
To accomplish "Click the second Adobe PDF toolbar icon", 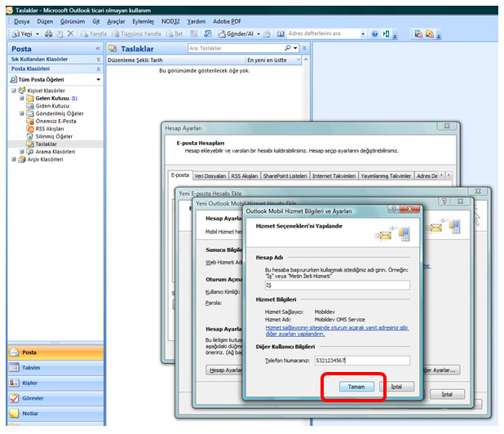I will (x=430, y=33).
